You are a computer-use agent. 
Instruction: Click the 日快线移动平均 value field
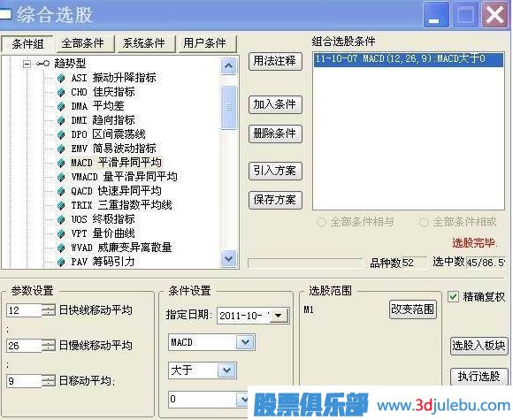click(25, 310)
